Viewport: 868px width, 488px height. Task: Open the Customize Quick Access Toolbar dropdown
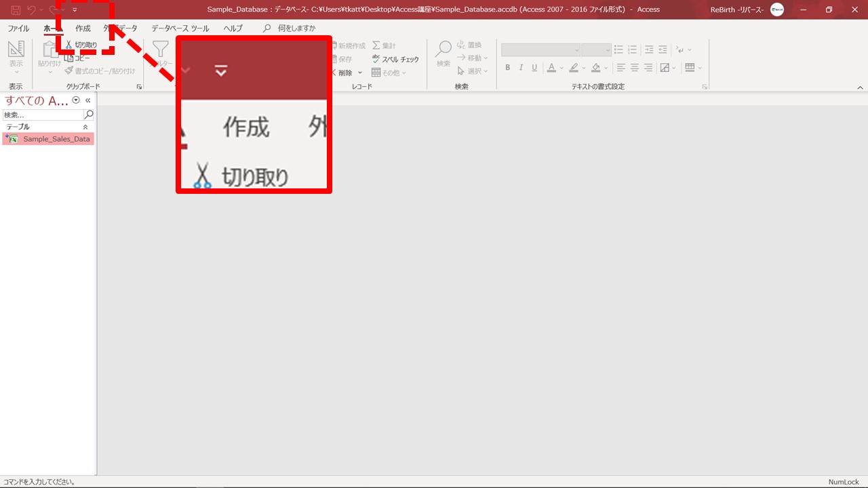[75, 9]
